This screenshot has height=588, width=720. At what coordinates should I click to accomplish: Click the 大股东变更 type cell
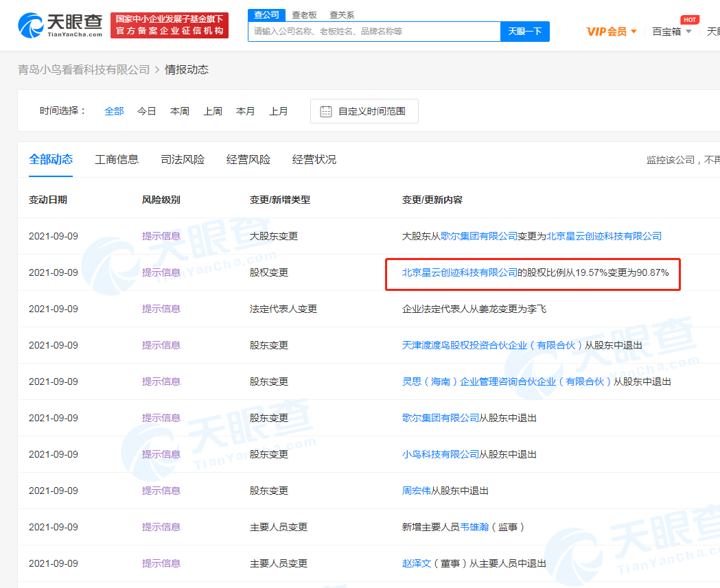pos(274,236)
